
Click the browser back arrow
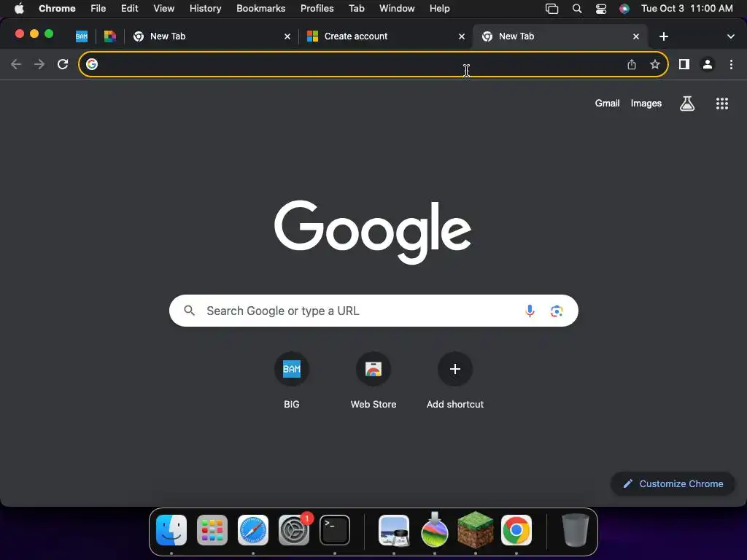click(x=16, y=64)
